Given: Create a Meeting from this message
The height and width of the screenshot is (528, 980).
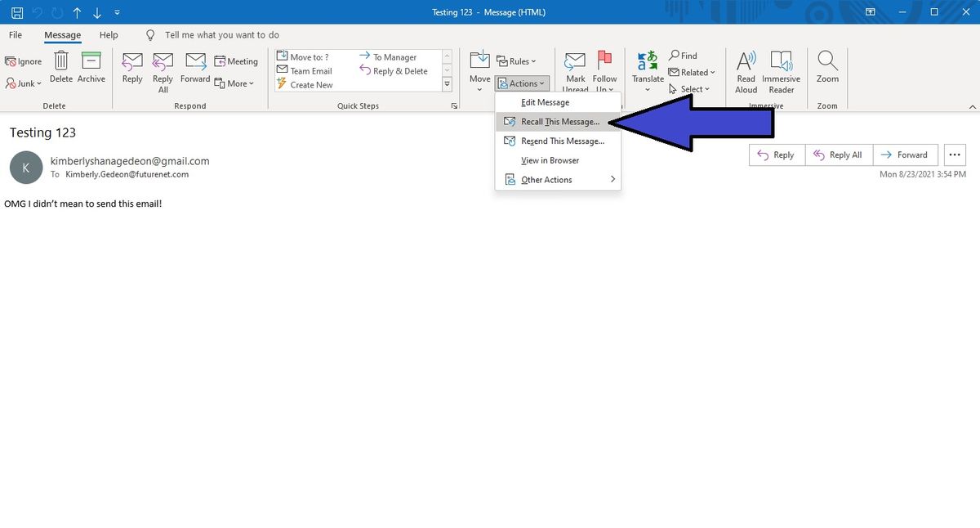Looking at the screenshot, I should coord(236,60).
